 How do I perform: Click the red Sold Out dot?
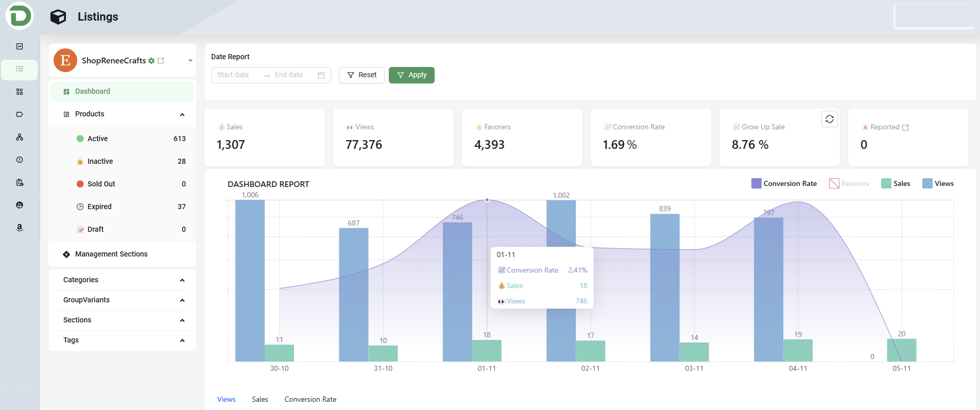point(80,184)
